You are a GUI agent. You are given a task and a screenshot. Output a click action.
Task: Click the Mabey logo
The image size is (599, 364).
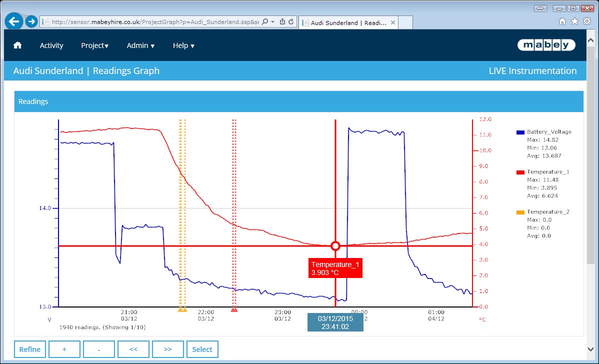[546, 45]
